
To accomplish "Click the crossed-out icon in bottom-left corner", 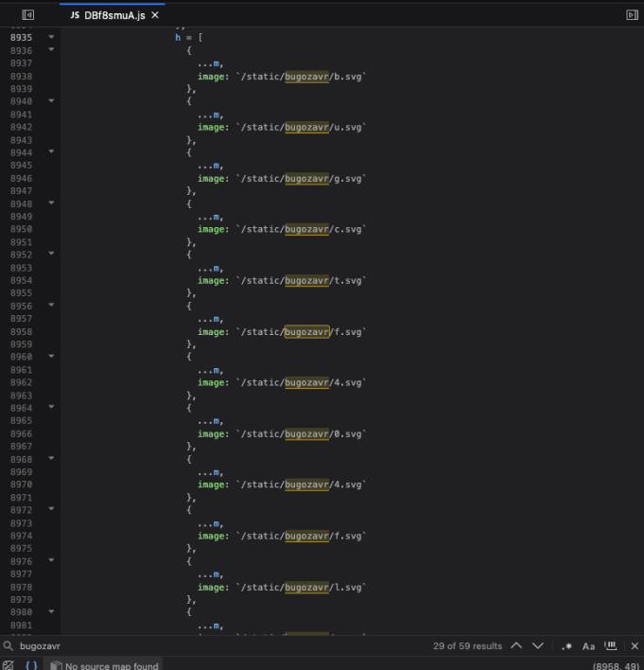I will [8, 665].
